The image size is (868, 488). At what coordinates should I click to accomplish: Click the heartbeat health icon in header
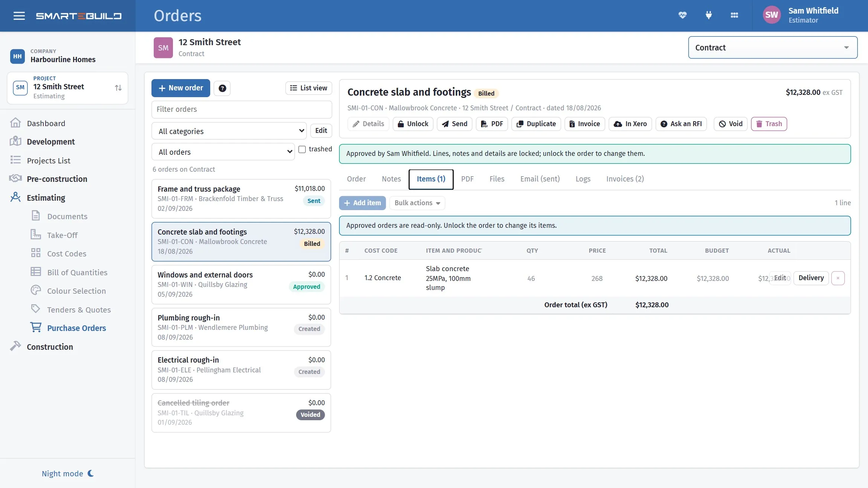click(x=682, y=15)
